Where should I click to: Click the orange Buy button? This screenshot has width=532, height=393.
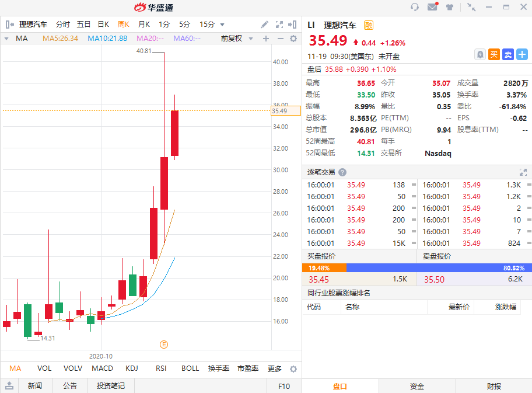click(x=494, y=54)
